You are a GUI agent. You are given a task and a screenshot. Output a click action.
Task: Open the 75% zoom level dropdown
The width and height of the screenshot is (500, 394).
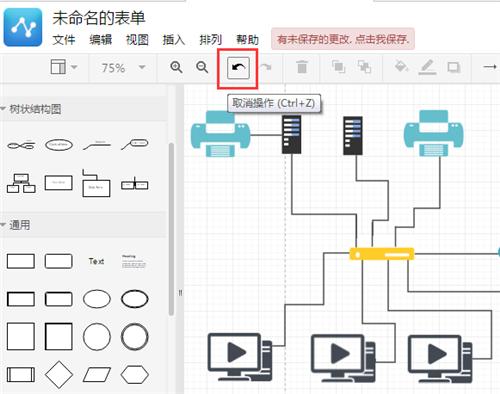click(x=123, y=68)
